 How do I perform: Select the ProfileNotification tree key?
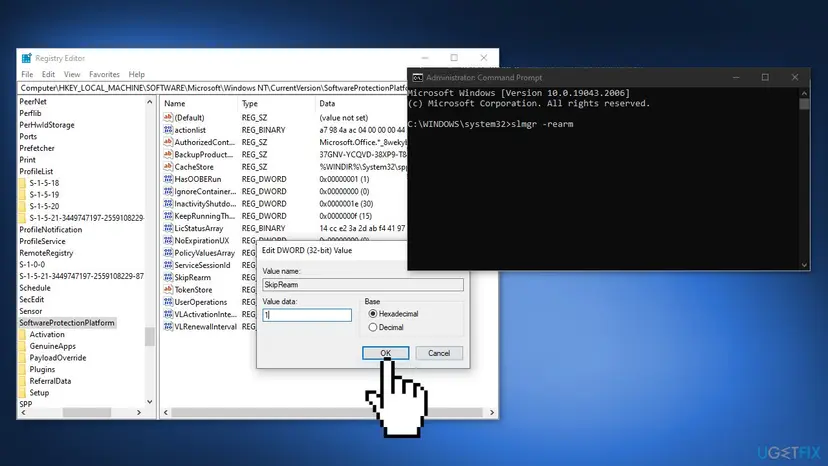click(51, 229)
